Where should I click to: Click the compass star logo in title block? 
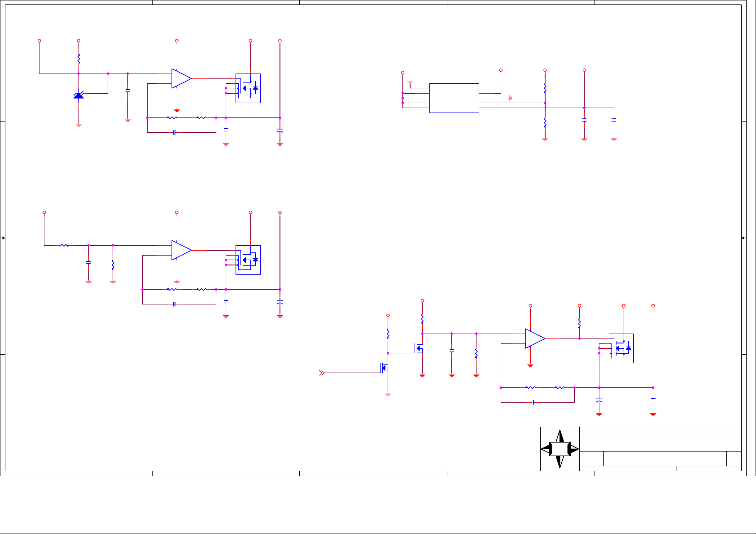[x=559, y=449]
